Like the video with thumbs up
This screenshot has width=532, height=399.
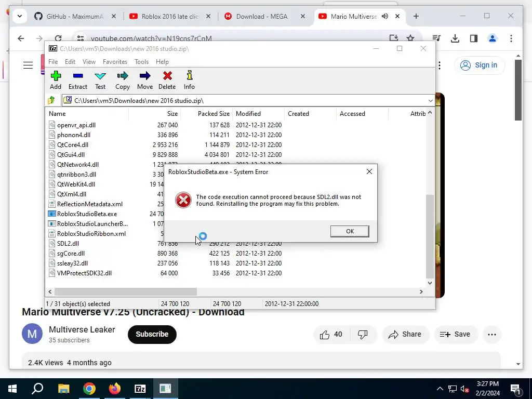click(331, 335)
